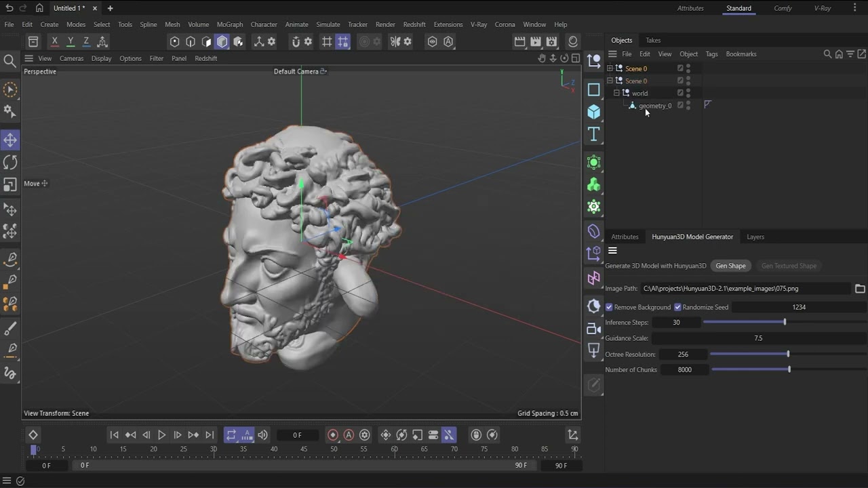868x488 pixels.
Task: Collapse the second Scene 0 tree node
Action: (x=610, y=81)
